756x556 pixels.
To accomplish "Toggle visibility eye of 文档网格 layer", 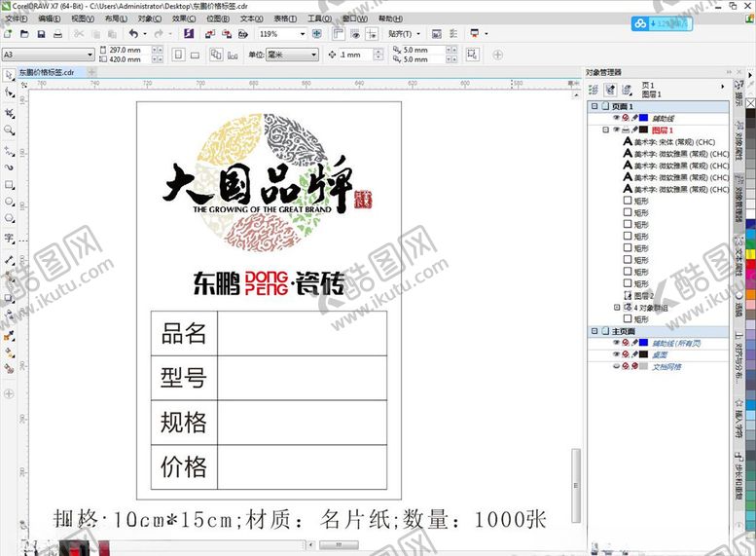I will click(x=616, y=366).
